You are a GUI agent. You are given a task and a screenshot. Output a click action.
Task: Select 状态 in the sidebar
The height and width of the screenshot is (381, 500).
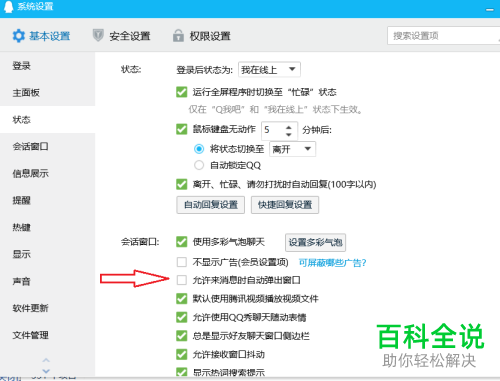[x=47, y=119]
